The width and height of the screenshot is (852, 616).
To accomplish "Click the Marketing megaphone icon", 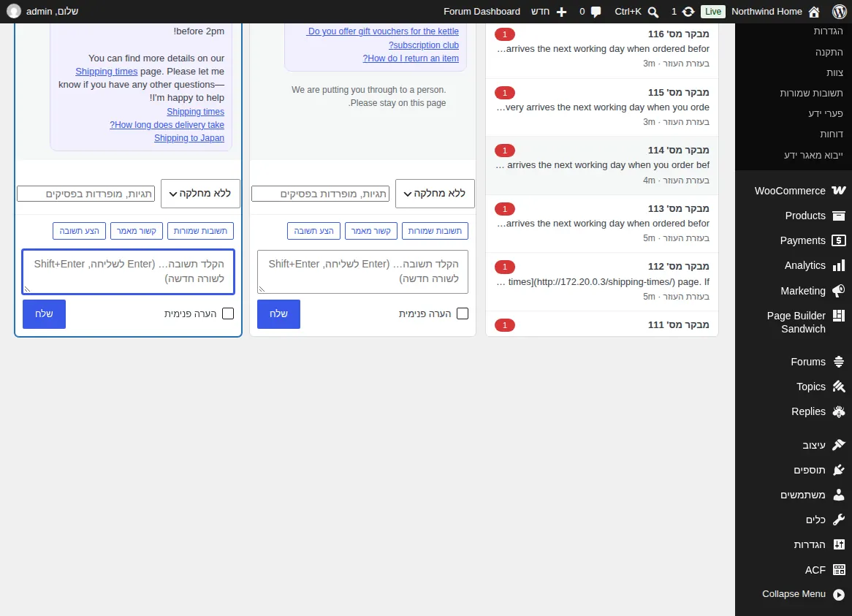I will click(838, 291).
